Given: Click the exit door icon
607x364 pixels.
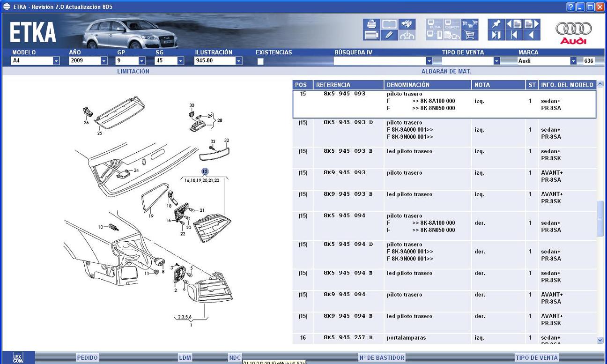Looking at the screenshot, I should click(496, 35).
